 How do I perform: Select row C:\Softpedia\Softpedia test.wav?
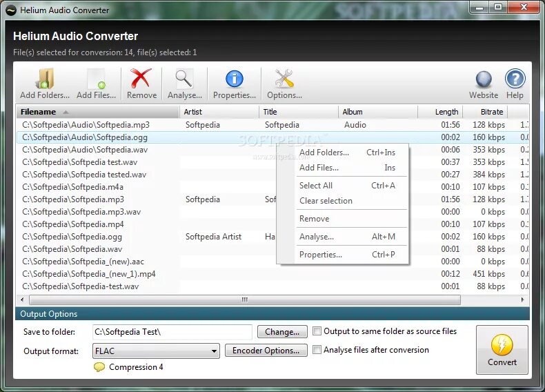272,162
